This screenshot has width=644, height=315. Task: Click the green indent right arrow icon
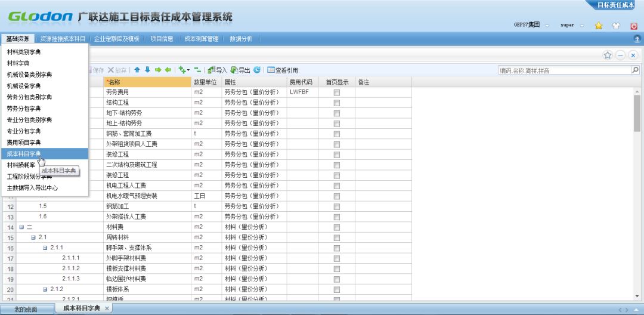(158, 70)
